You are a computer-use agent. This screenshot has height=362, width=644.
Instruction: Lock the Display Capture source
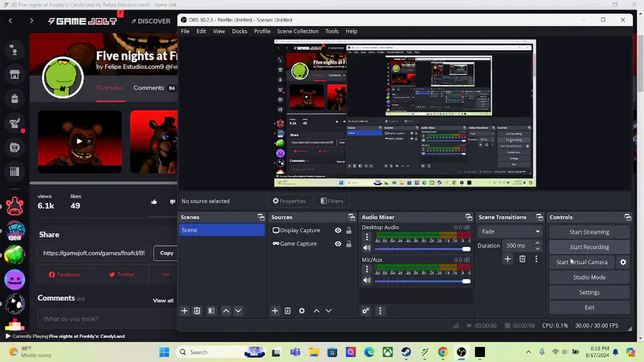[348, 230]
